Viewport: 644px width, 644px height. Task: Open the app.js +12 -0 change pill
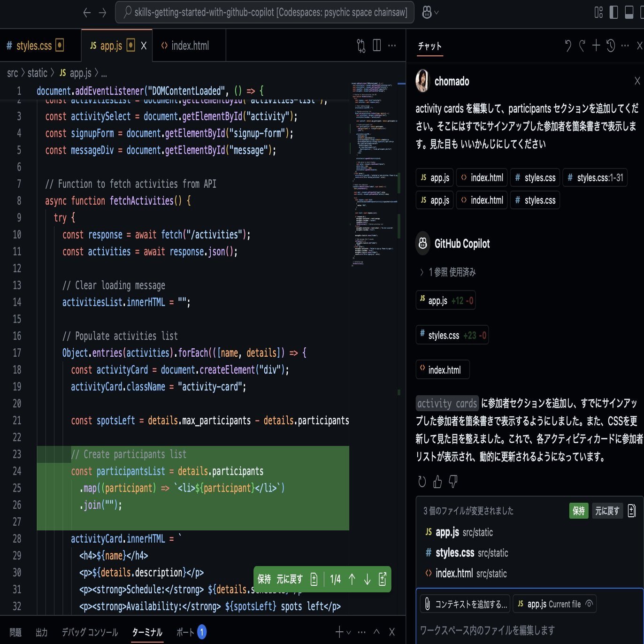point(446,300)
